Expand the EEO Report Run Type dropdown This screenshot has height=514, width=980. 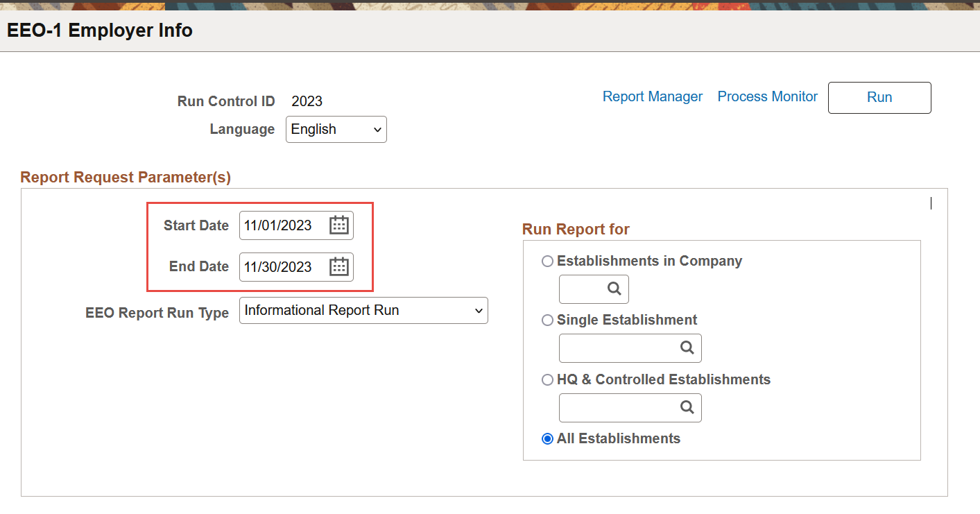(363, 311)
